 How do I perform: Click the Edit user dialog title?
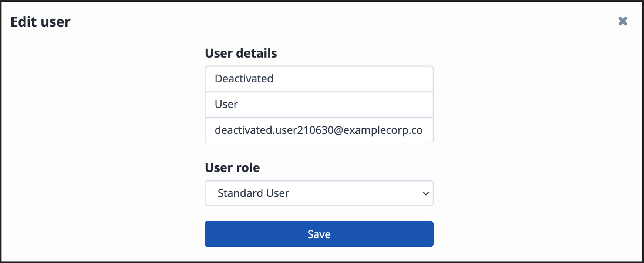click(40, 22)
